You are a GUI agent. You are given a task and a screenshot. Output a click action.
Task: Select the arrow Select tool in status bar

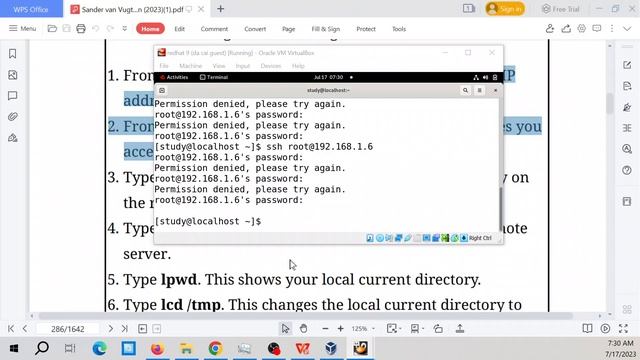(x=285, y=329)
